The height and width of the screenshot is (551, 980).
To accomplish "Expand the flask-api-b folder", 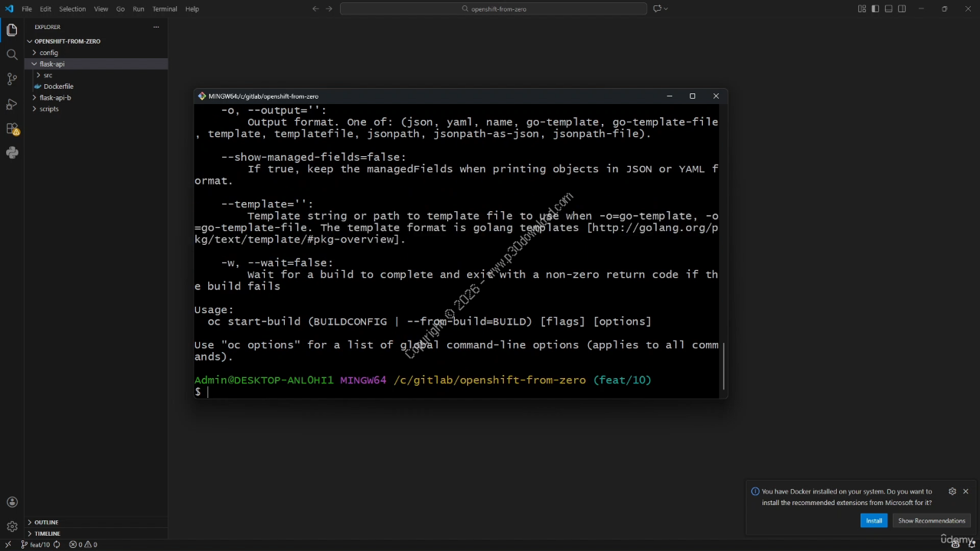I will [55, 98].
